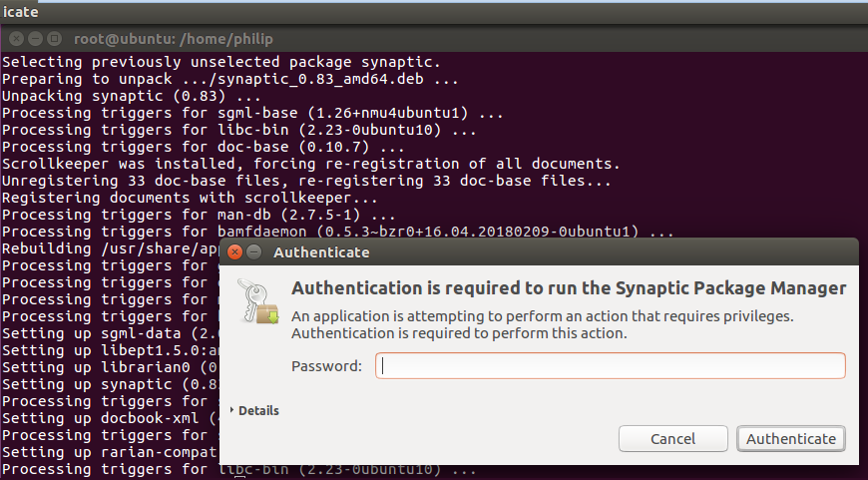The image size is (868, 480).
Task: Click the 'Password:' label
Action: (326, 366)
